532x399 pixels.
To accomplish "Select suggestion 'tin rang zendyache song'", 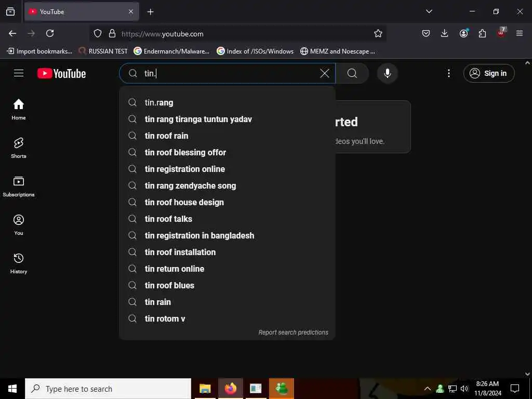I will tap(227, 185).
